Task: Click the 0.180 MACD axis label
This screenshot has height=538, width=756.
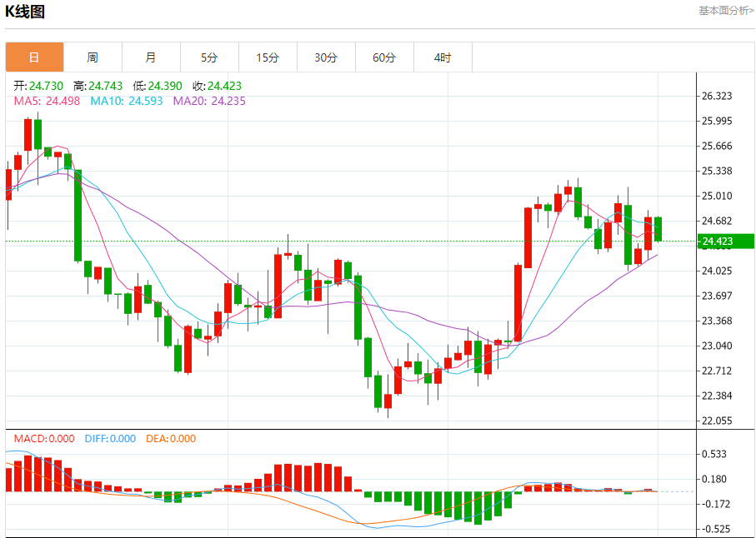Action: 716,479
